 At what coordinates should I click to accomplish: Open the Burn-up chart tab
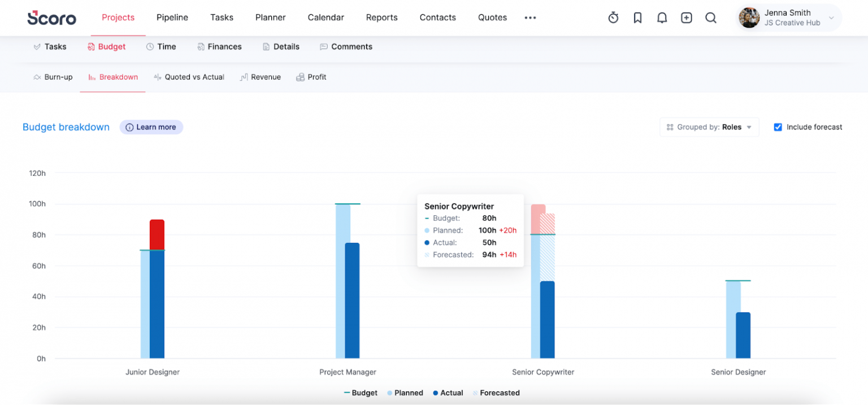tap(53, 77)
